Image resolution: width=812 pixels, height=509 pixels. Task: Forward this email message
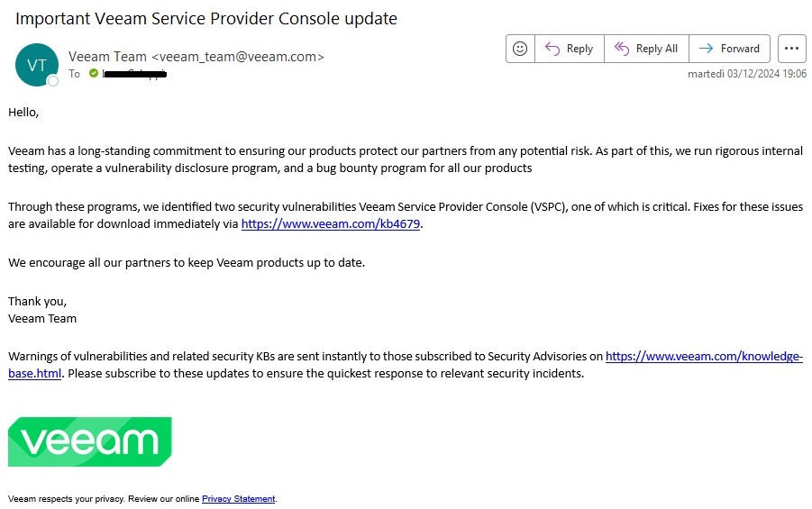tap(729, 49)
